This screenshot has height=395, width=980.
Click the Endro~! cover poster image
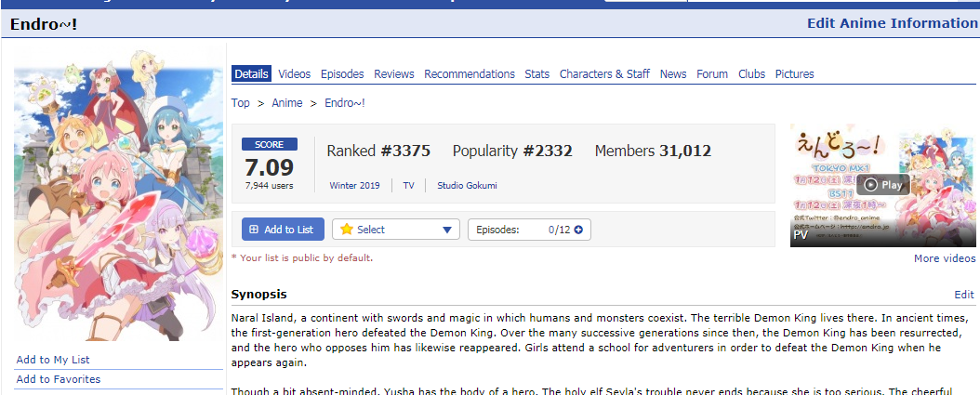point(118,195)
